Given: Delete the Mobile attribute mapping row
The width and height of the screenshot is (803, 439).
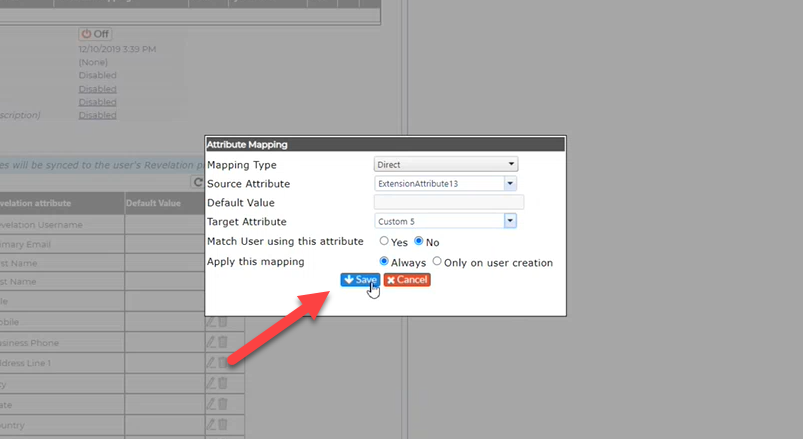Looking at the screenshot, I should point(223,322).
